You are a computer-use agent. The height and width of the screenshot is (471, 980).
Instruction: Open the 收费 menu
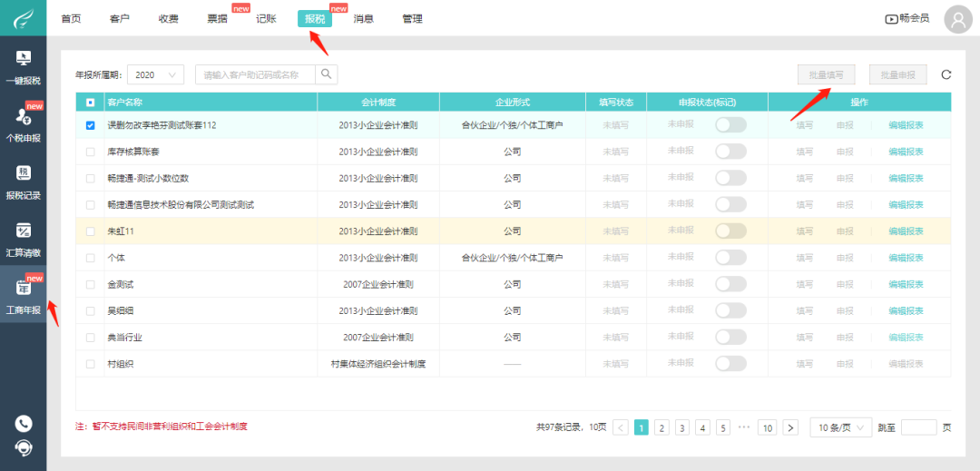pyautogui.click(x=168, y=19)
